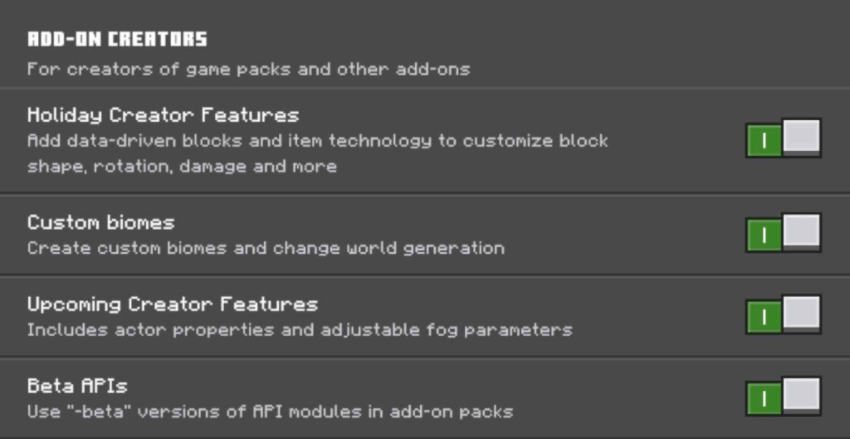Click the green on-indicator for Holiday Creator Features
Screen dimensions: 850x439
pyautogui.click(x=764, y=141)
